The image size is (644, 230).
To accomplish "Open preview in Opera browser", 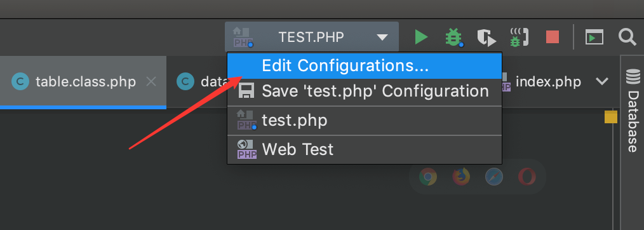I will point(527,177).
